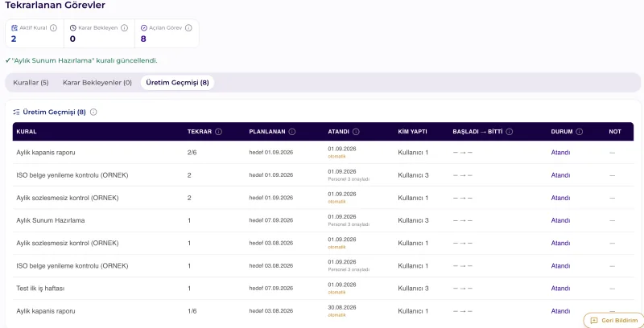Click the Geri Bildirim chat icon
The image size is (644, 328).
[593, 321]
